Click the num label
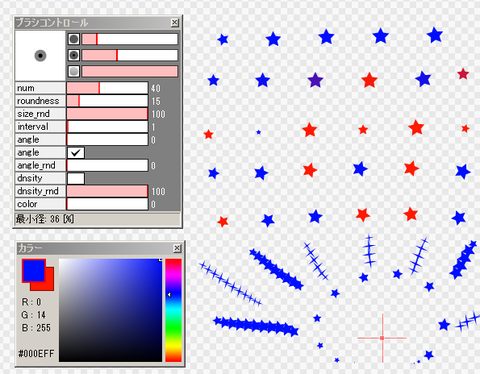The width and height of the screenshot is (480, 374). pos(40,88)
